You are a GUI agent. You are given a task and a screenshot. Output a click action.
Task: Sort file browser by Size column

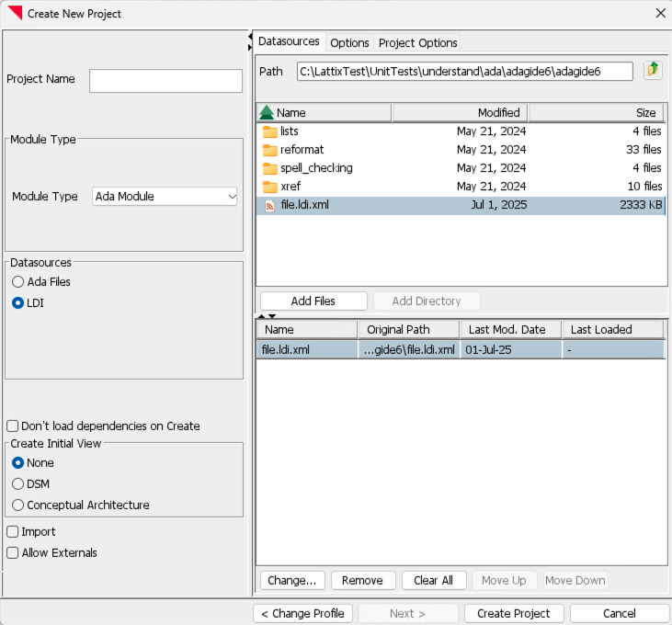tap(597, 113)
